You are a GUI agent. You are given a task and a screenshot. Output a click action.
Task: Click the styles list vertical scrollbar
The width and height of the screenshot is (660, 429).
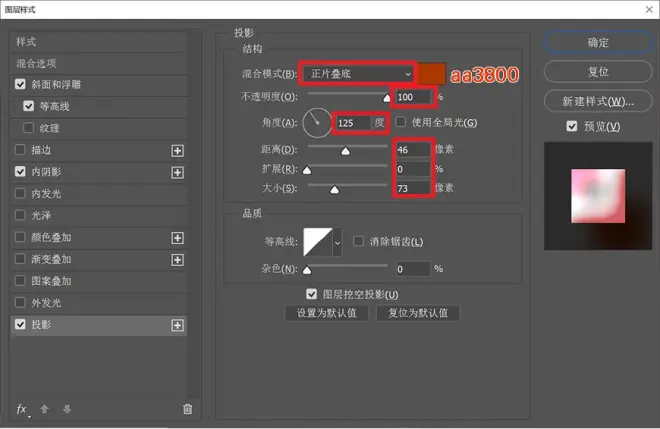tap(194, 215)
